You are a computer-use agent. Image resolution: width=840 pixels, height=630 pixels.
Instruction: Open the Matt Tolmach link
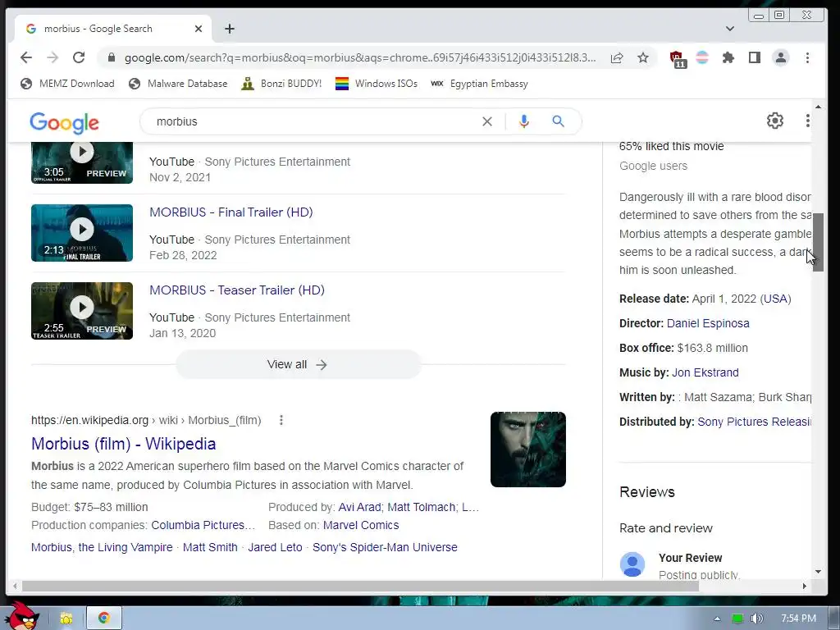[421, 507]
